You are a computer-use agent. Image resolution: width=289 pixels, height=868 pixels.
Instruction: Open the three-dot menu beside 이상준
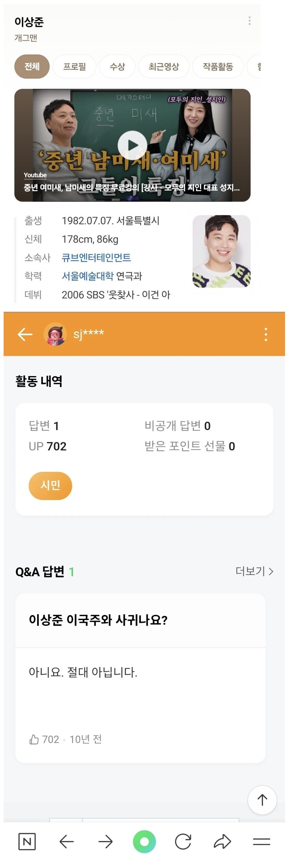[249, 21]
